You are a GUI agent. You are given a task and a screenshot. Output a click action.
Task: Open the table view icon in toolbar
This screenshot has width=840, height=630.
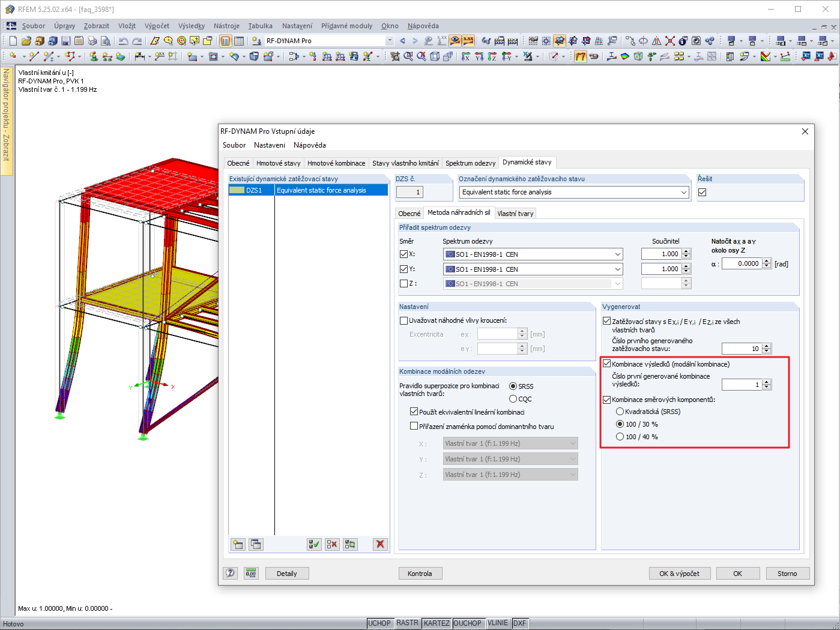[239, 41]
